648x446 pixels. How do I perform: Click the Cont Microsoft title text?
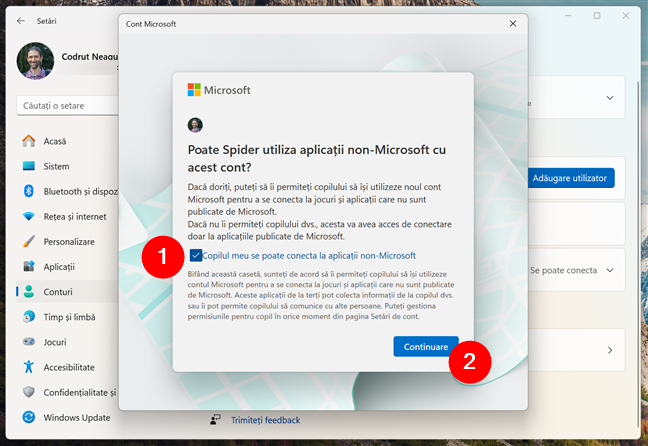151,24
